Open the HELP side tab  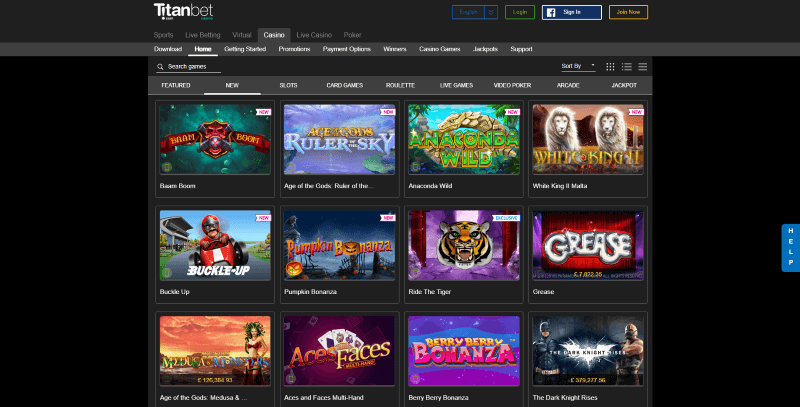coord(791,247)
